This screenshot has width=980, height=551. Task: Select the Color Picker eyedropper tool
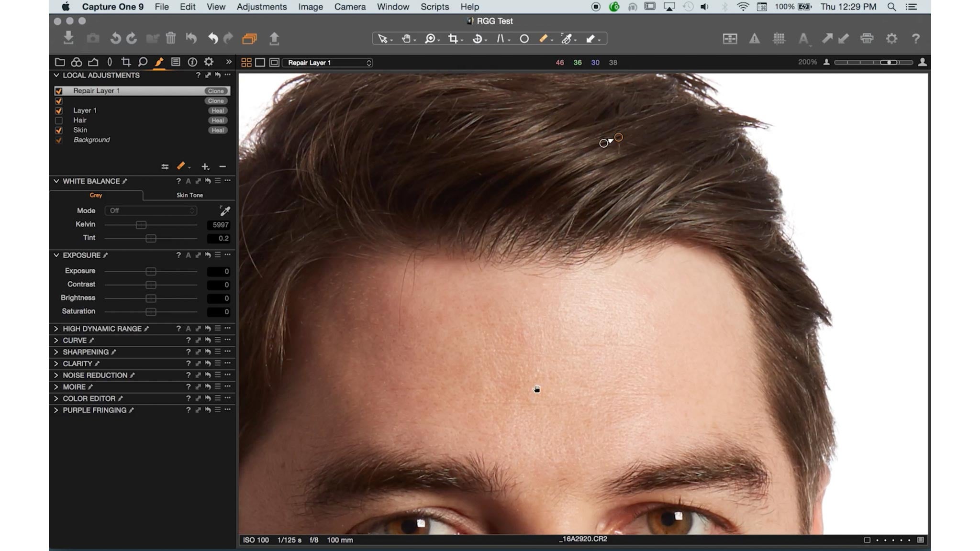[x=568, y=39]
